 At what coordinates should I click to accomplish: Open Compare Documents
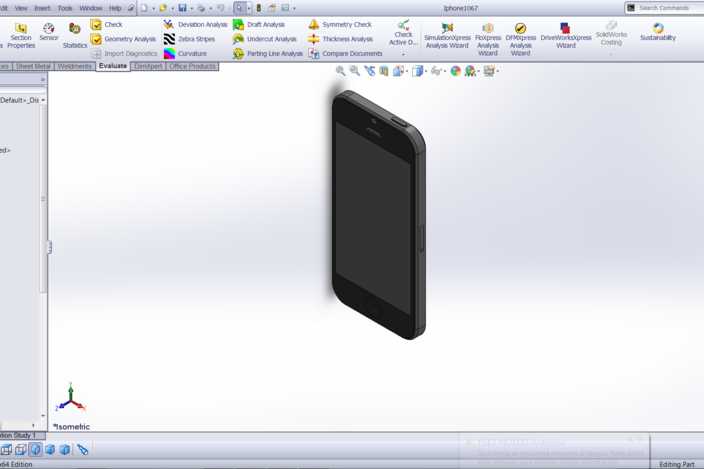(345, 53)
